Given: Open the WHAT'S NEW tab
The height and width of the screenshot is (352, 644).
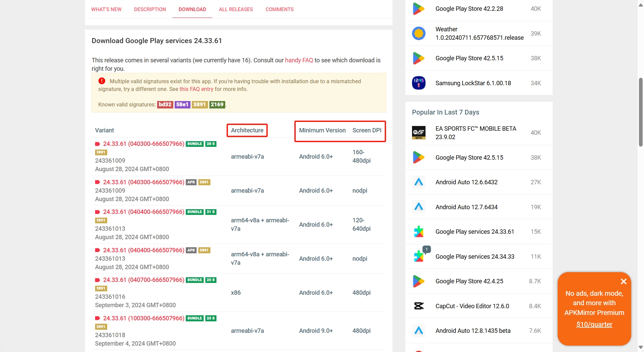Looking at the screenshot, I should coord(106,9).
